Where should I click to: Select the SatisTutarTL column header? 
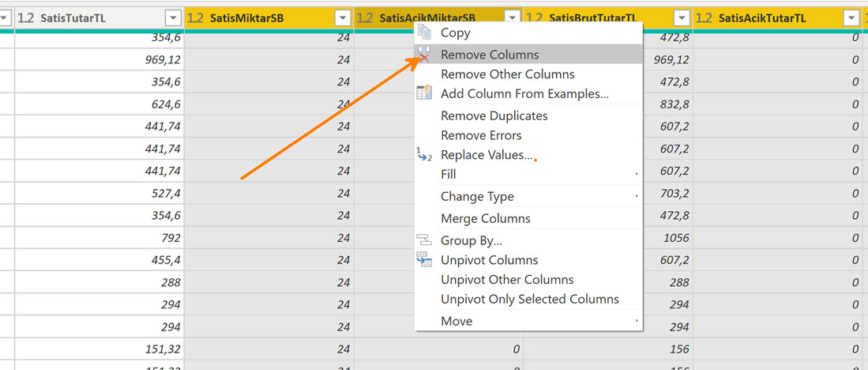(99, 18)
